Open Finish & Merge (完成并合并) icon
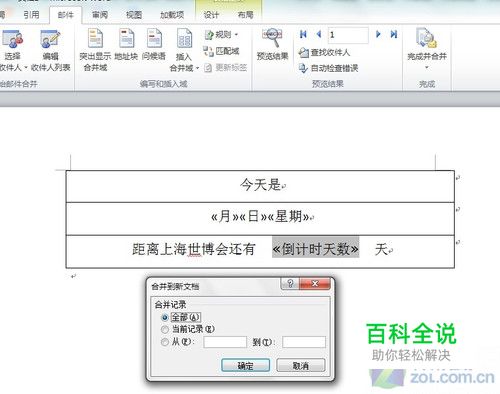This screenshot has width=500, height=394. pyautogui.click(x=427, y=39)
